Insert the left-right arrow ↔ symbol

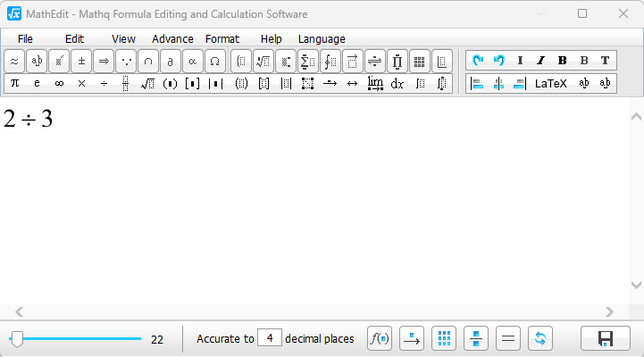[x=353, y=83]
